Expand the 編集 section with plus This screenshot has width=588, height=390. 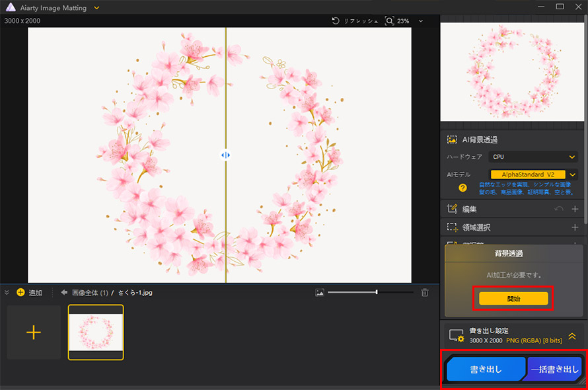(x=575, y=209)
